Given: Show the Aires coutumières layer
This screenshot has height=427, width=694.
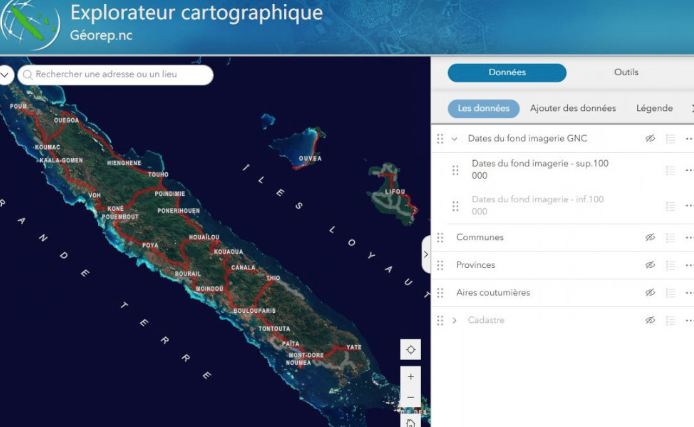Looking at the screenshot, I should 650,293.
